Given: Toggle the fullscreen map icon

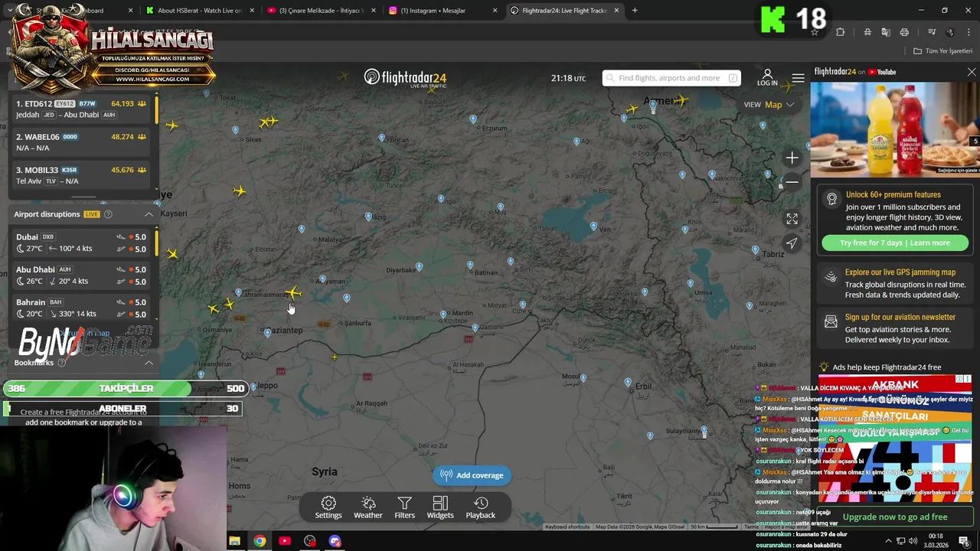Looking at the screenshot, I should point(792,219).
